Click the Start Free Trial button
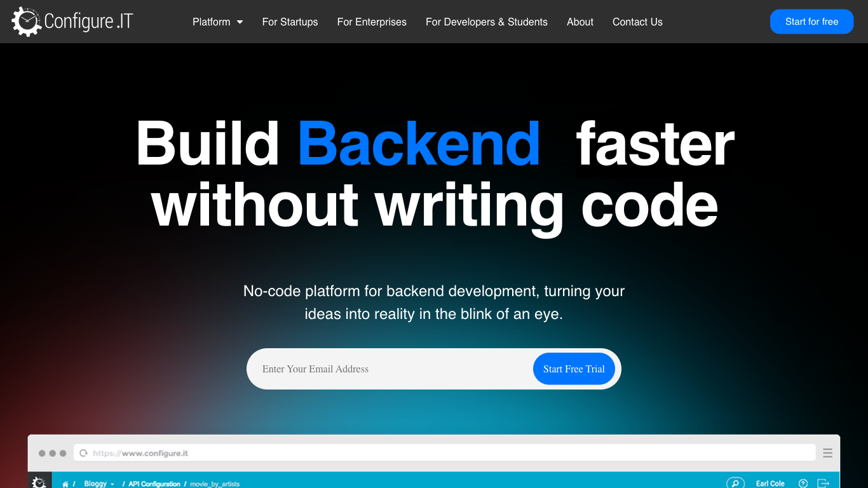Image resolution: width=868 pixels, height=488 pixels. [574, 369]
